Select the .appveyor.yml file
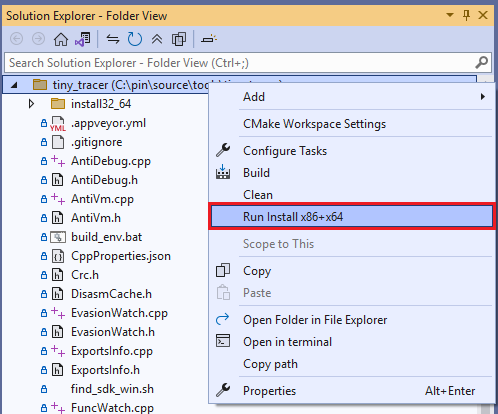 point(108,123)
